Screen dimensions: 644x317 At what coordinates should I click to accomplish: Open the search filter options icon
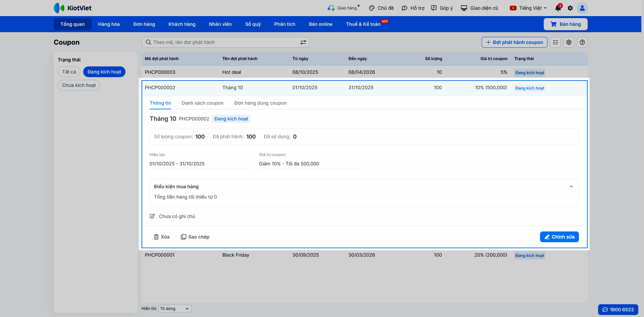point(303,42)
